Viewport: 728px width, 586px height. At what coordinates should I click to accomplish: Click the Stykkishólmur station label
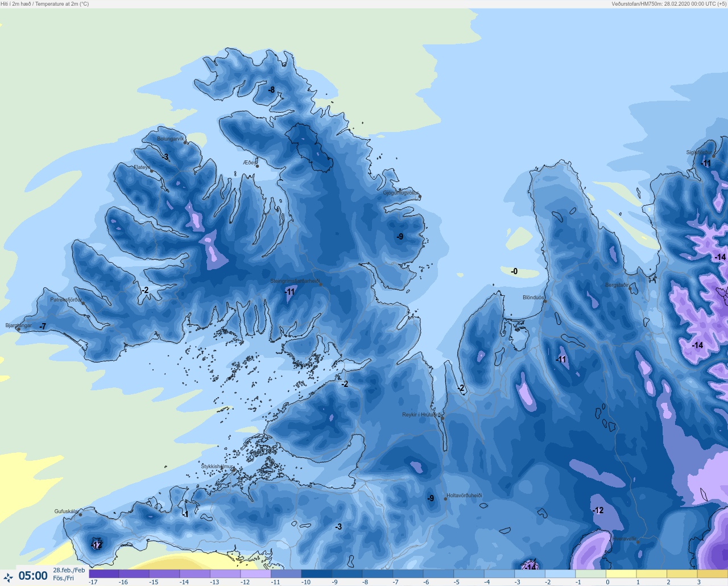point(217,467)
